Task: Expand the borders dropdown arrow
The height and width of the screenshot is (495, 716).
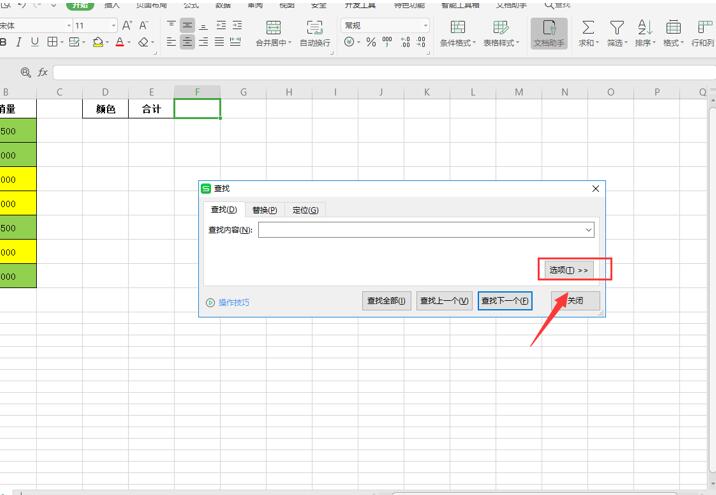Action: [x=62, y=42]
